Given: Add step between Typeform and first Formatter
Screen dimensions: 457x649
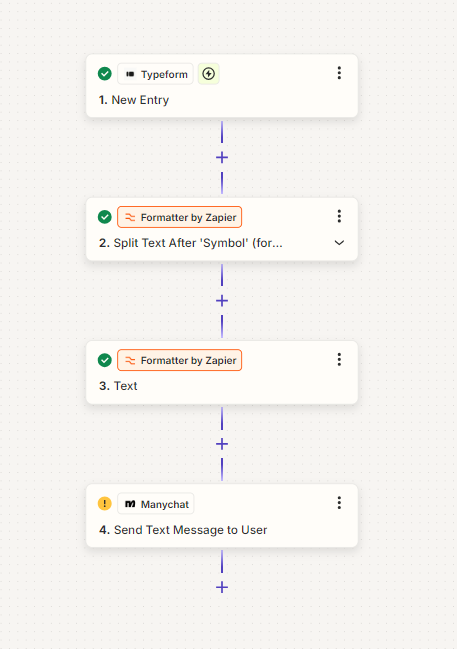Looking at the screenshot, I should tap(222, 157).
